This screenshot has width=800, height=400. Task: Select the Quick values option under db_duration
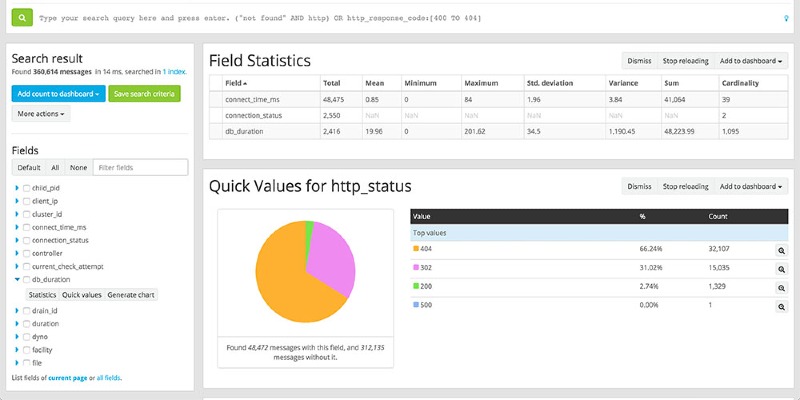(82, 295)
